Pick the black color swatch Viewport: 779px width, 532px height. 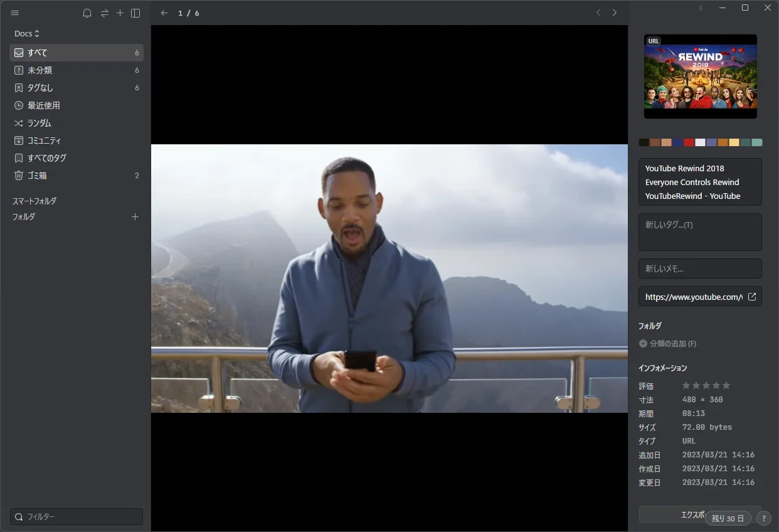point(644,142)
